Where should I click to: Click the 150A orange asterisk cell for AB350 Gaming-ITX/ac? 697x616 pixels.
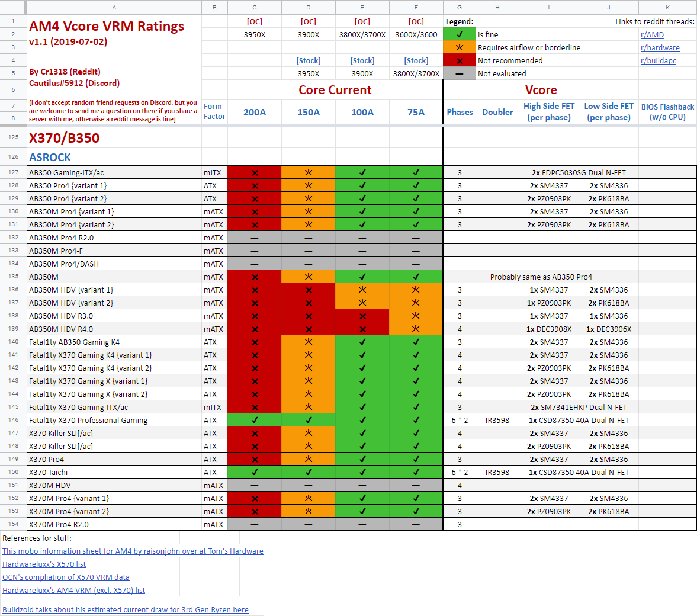[x=309, y=172]
